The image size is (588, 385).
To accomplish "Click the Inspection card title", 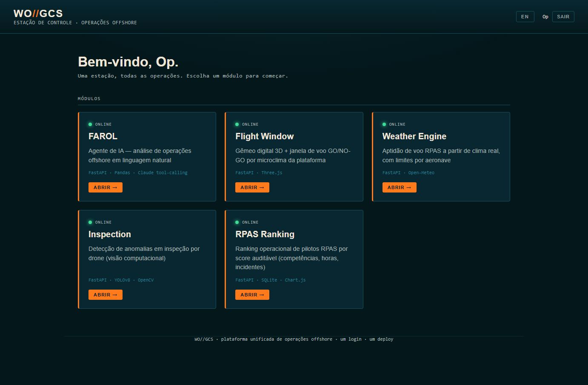I will click(110, 234).
